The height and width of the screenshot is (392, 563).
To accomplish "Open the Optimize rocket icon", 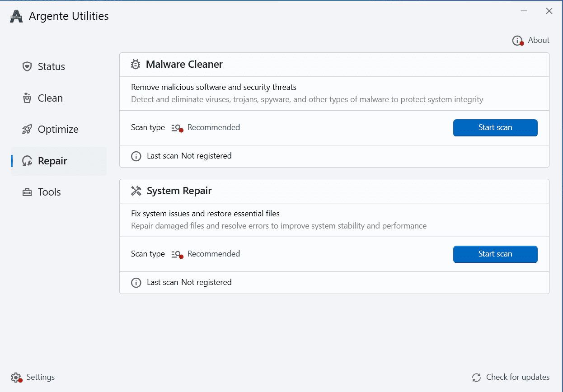I will (27, 130).
